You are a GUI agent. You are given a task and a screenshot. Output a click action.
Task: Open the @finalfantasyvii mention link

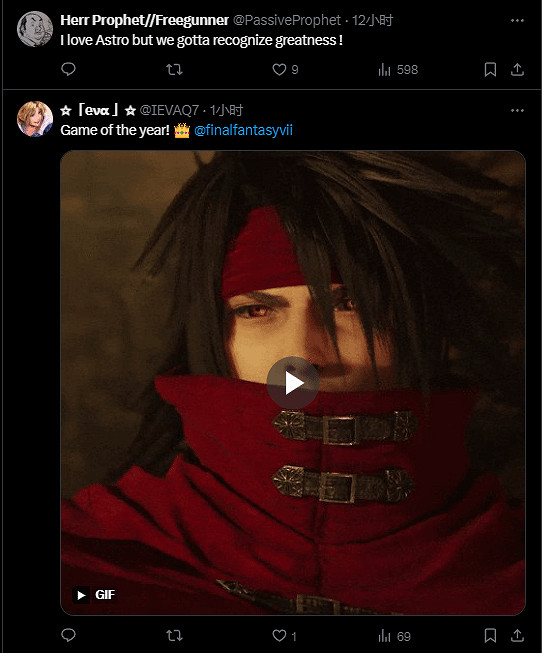click(x=243, y=130)
